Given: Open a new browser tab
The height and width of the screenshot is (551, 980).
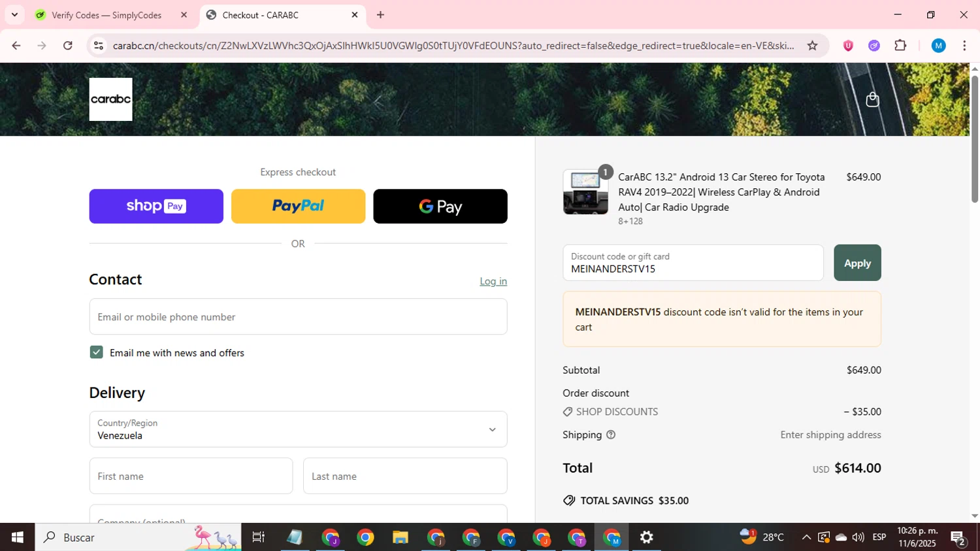Looking at the screenshot, I should [380, 15].
